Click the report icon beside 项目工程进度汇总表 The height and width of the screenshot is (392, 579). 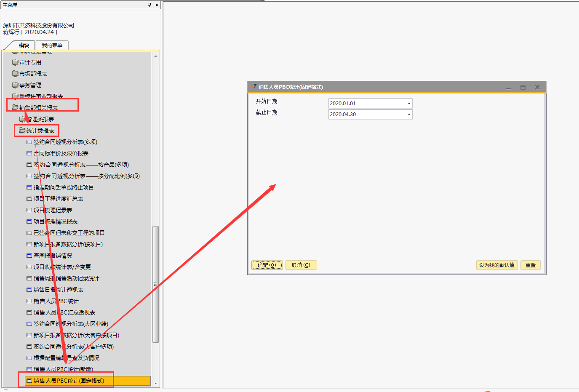[29, 199]
